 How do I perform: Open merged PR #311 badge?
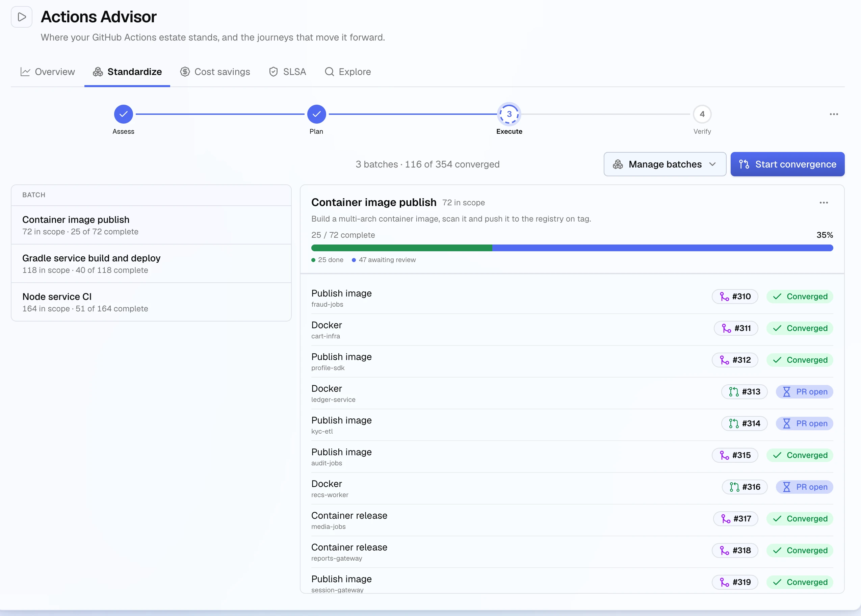[736, 329]
